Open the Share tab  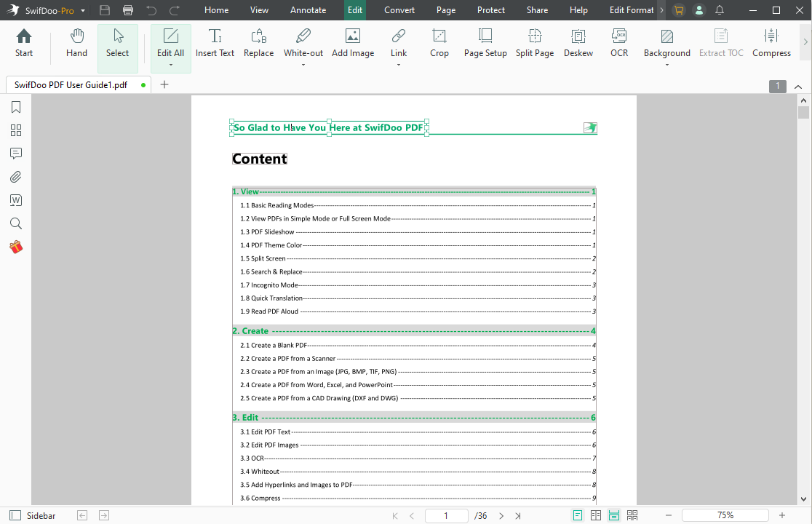coord(537,10)
